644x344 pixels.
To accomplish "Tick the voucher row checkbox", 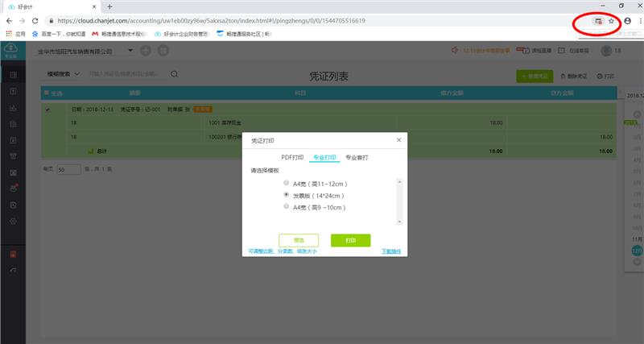I will coord(47,110).
